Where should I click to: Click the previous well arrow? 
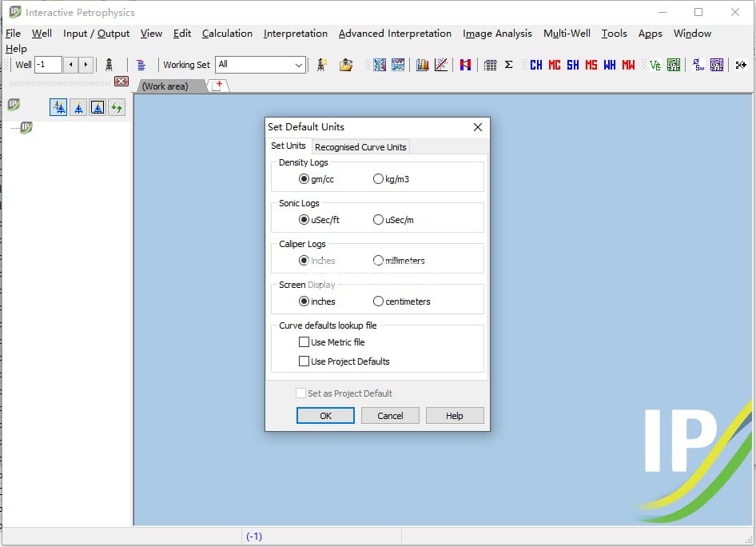click(70, 65)
